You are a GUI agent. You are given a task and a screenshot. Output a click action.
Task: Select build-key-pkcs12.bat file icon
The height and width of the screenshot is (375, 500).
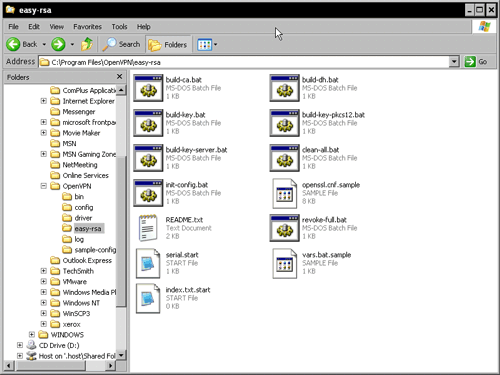[284, 123]
